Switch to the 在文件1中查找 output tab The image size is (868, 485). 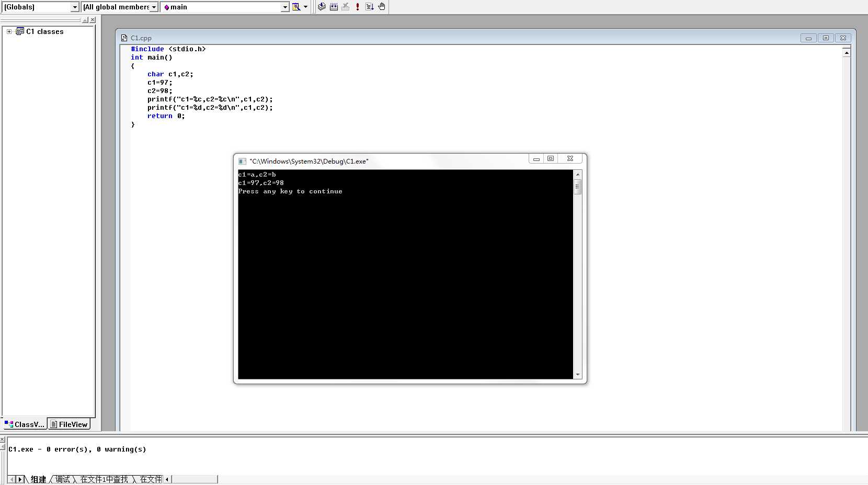click(104, 479)
